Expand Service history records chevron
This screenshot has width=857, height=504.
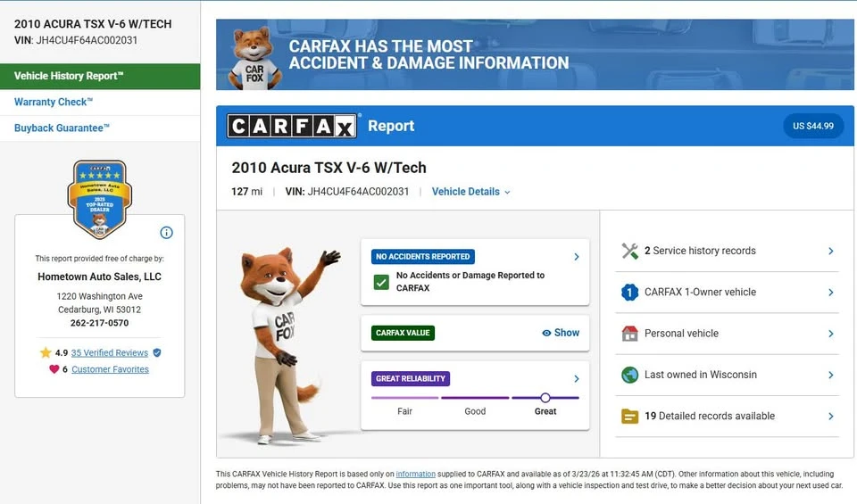pos(831,252)
